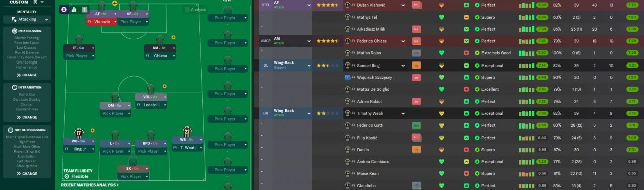This screenshot has width=644, height=190.
Task: Click the Inj badge beside Danilo
Action: 416,150
